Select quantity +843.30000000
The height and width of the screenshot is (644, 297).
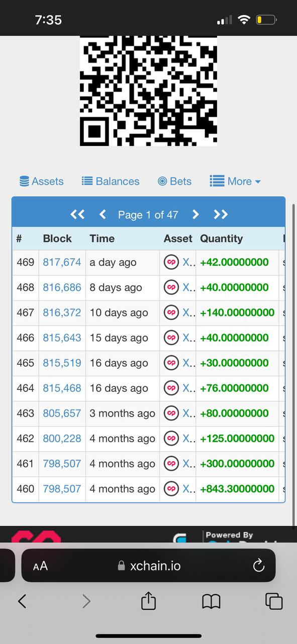[x=237, y=489]
